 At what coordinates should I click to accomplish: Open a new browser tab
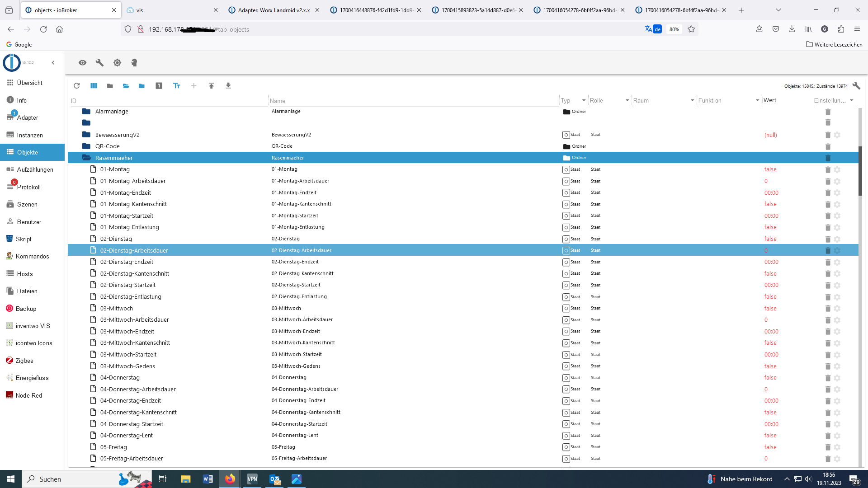[741, 10]
